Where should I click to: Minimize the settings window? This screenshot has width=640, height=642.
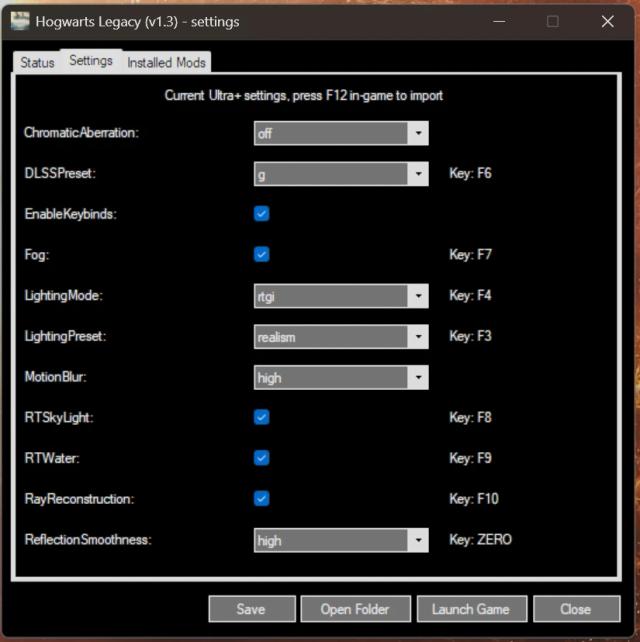click(x=499, y=21)
